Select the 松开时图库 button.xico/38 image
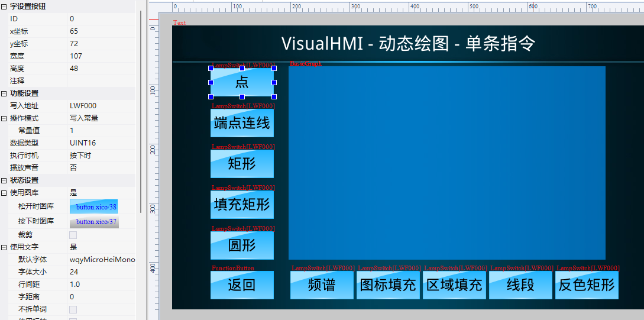 coord(93,206)
